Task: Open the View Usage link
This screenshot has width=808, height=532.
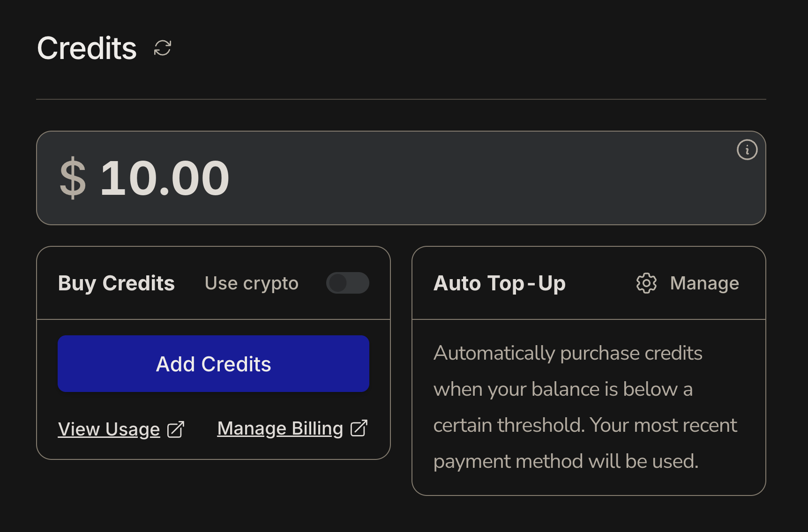Action: point(109,429)
